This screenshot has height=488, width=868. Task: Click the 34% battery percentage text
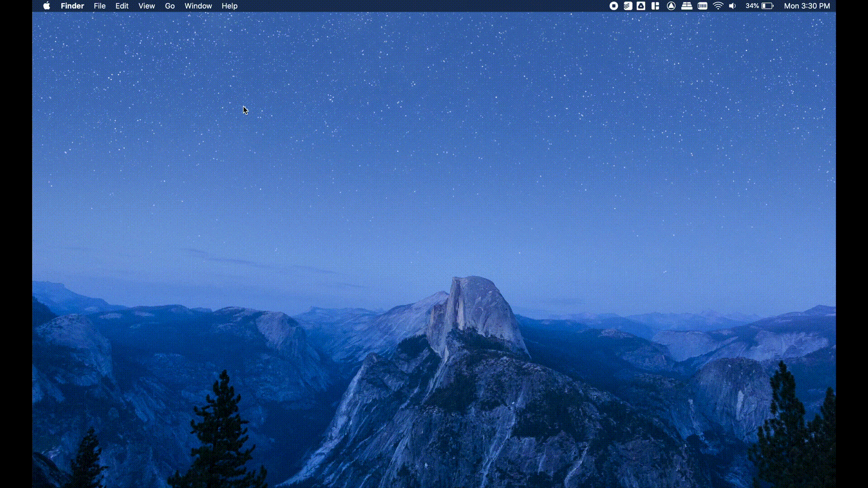[752, 6]
